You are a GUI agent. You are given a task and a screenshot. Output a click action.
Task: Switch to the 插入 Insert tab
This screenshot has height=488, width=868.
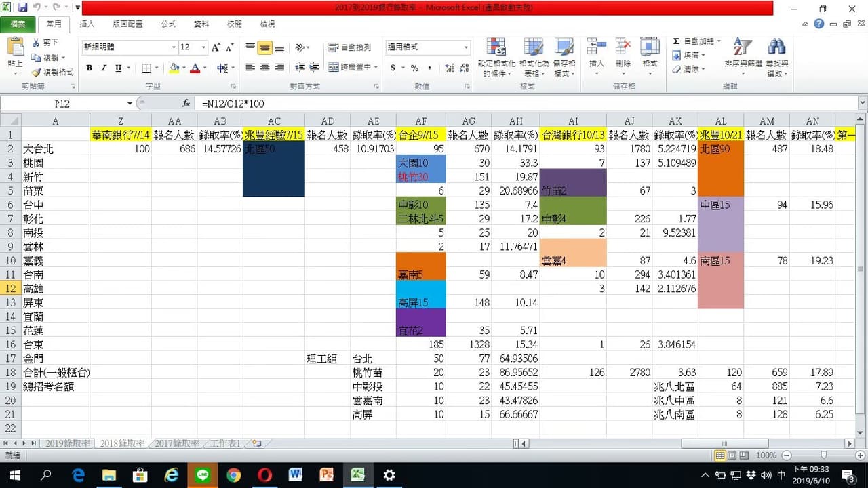[87, 24]
